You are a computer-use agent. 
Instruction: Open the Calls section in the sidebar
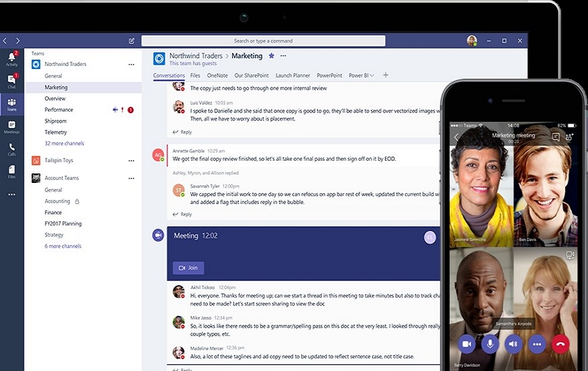(x=12, y=149)
